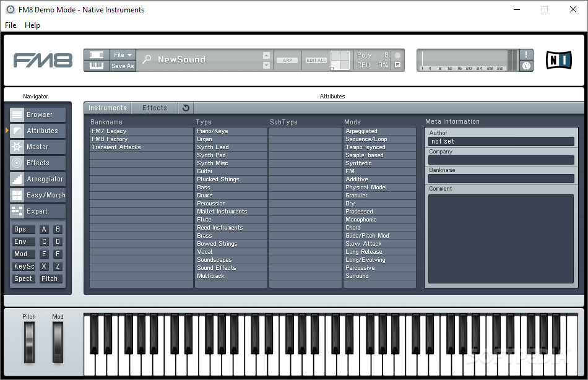Select the Arpeggiated mode
Screen dimensions: 588x380
(x=379, y=131)
